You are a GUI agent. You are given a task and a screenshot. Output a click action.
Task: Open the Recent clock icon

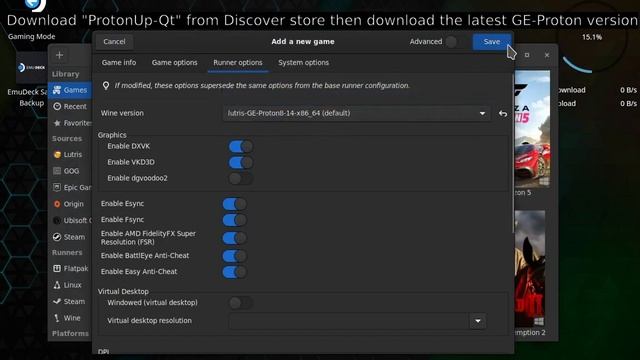(57, 107)
